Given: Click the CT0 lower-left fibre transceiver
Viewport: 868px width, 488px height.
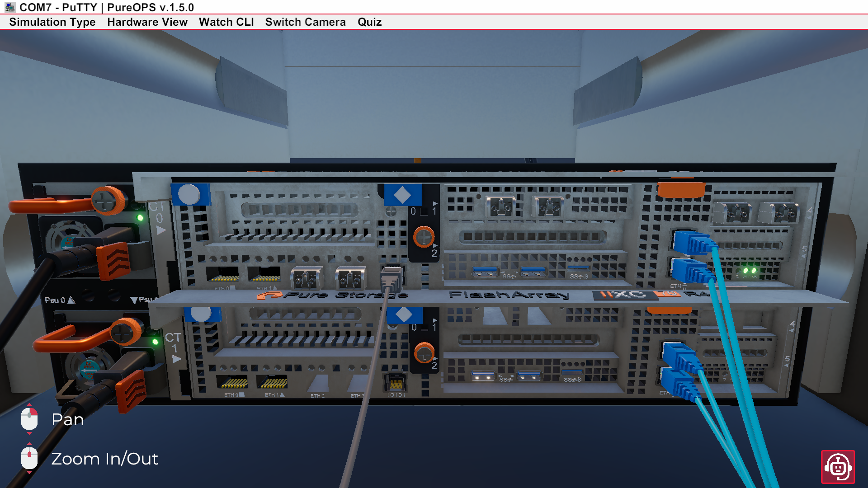Looking at the screenshot, I should point(307,277).
